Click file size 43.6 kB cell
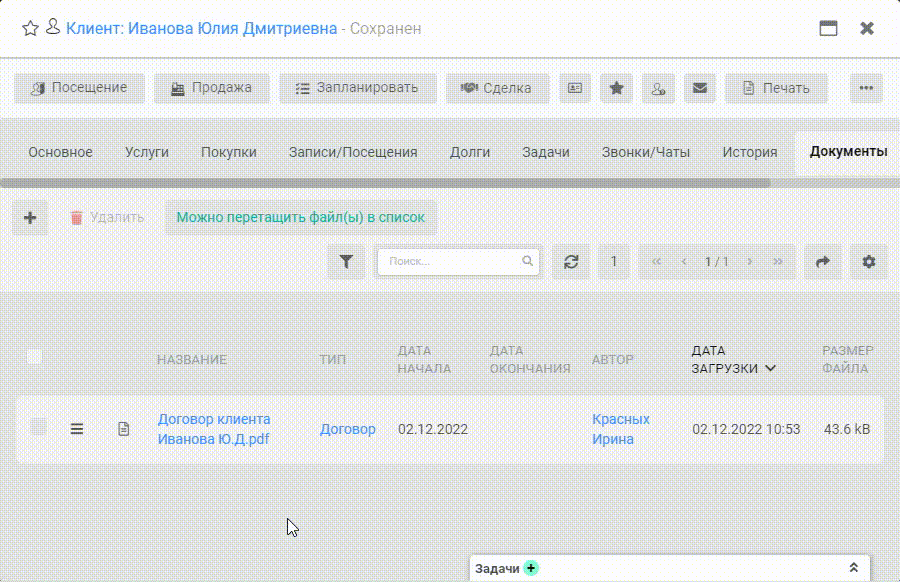 click(847, 429)
